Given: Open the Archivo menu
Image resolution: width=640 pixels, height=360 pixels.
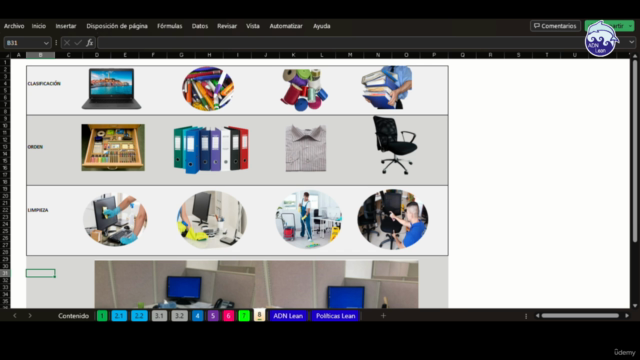Looking at the screenshot, I should pyautogui.click(x=14, y=26).
